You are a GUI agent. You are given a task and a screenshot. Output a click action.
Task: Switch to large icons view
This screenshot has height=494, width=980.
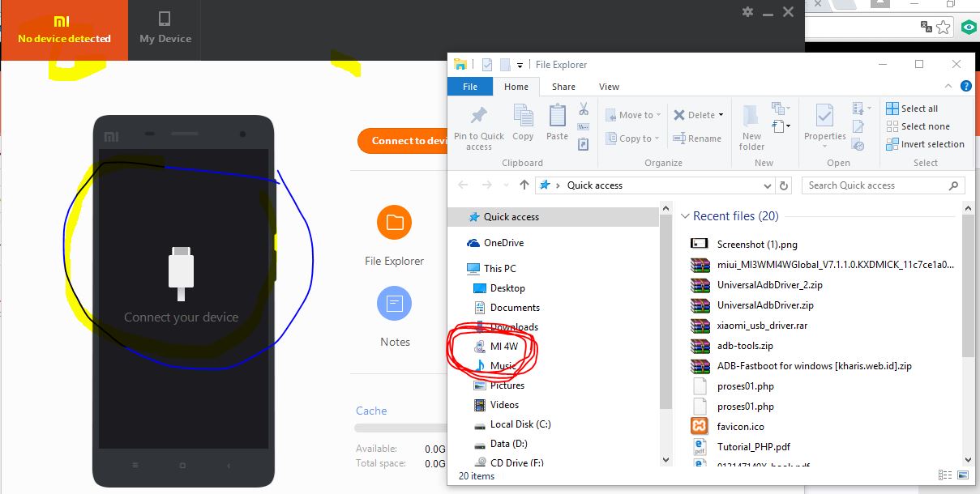(x=963, y=475)
